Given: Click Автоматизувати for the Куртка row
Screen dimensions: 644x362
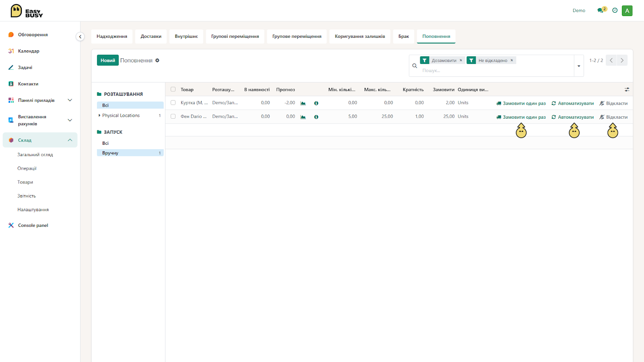Looking at the screenshot, I should 572,103.
